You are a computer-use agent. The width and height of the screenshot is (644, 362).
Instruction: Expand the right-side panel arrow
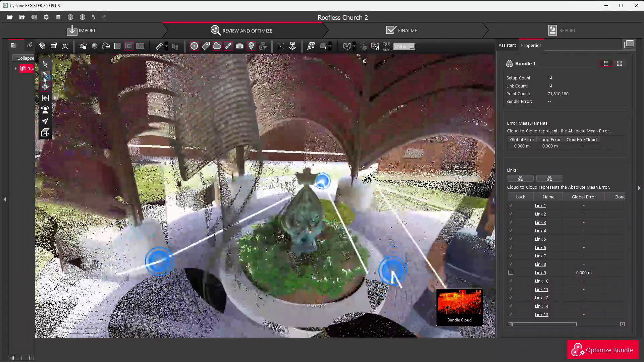tap(639, 188)
